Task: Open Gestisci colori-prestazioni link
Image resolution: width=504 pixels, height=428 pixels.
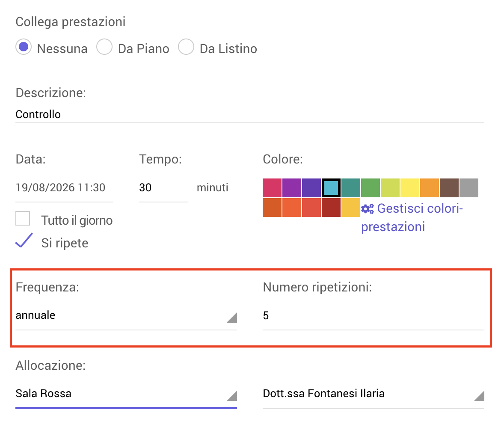Action: click(412, 218)
